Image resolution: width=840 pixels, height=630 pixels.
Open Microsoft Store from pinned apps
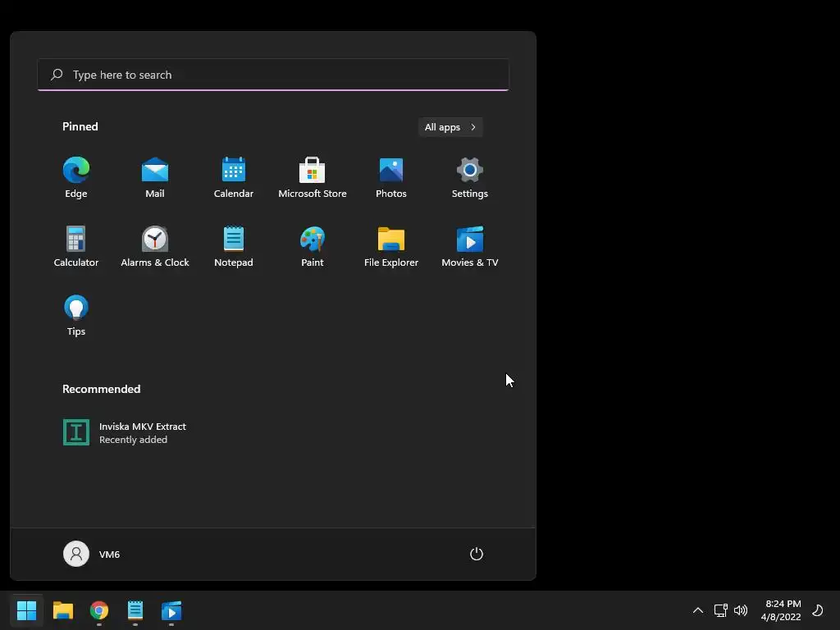(313, 178)
